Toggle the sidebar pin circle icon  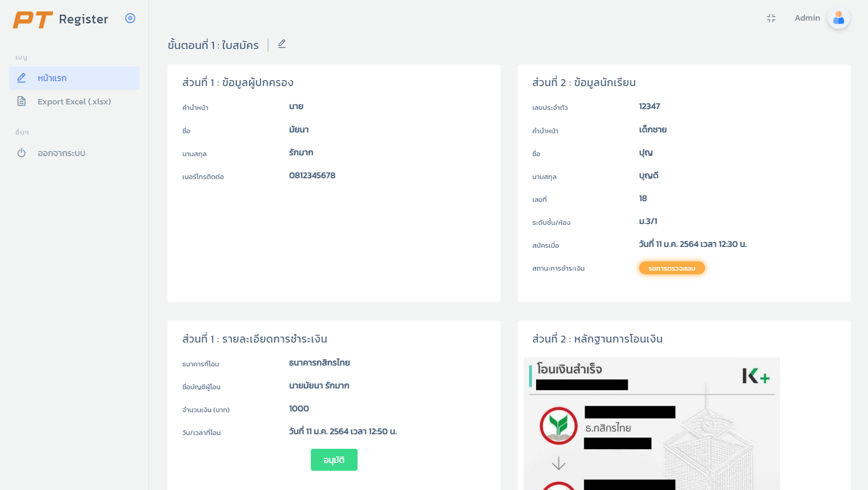(x=130, y=18)
